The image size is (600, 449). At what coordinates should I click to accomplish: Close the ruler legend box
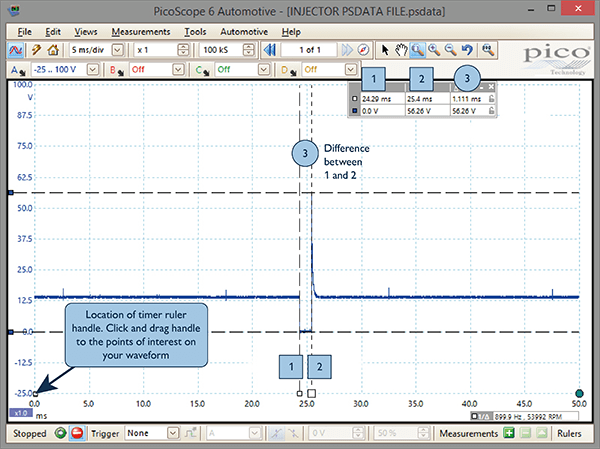491,87
